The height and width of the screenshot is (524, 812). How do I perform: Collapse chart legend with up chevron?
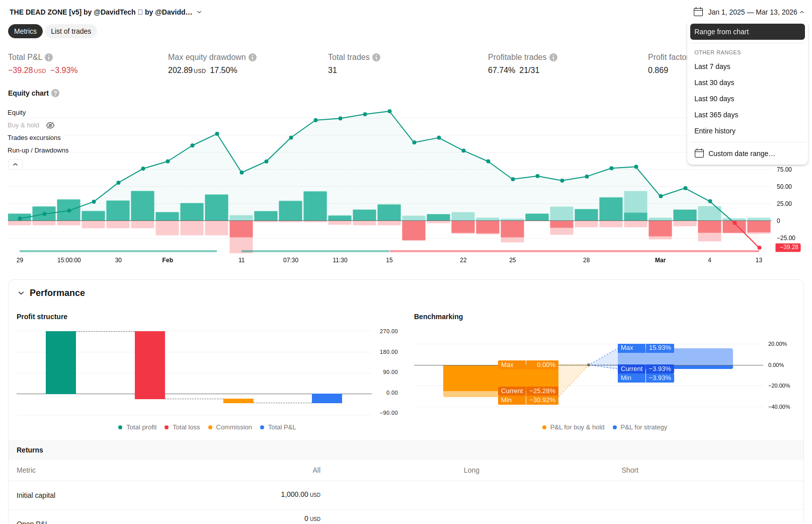pos(15,165)
